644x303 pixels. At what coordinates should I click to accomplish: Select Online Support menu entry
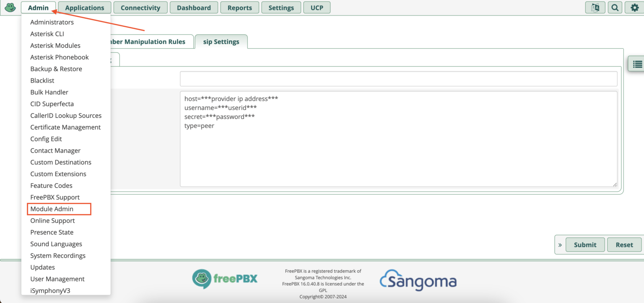tap(52, 221)
